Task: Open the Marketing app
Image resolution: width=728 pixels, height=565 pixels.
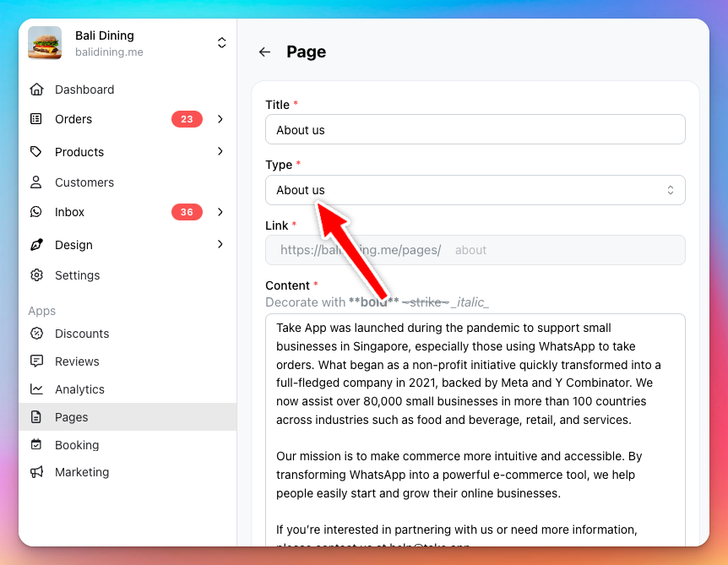Action: pyautogui.click(x=128, y=472)
